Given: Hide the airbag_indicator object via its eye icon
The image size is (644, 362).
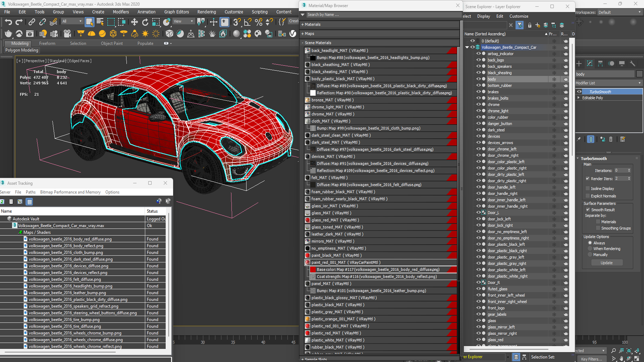Looking at the screenshot, I should pyautogui.click(x=479, y=54).
